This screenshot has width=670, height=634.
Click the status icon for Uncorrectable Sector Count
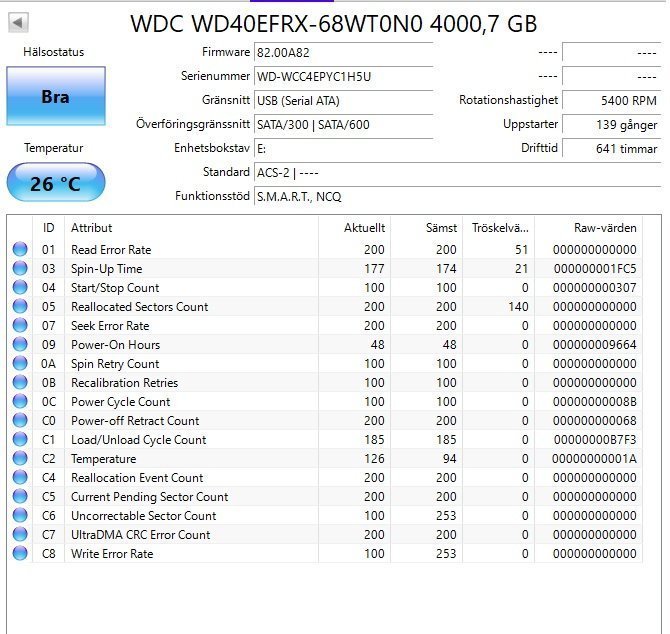click(20, 515)
